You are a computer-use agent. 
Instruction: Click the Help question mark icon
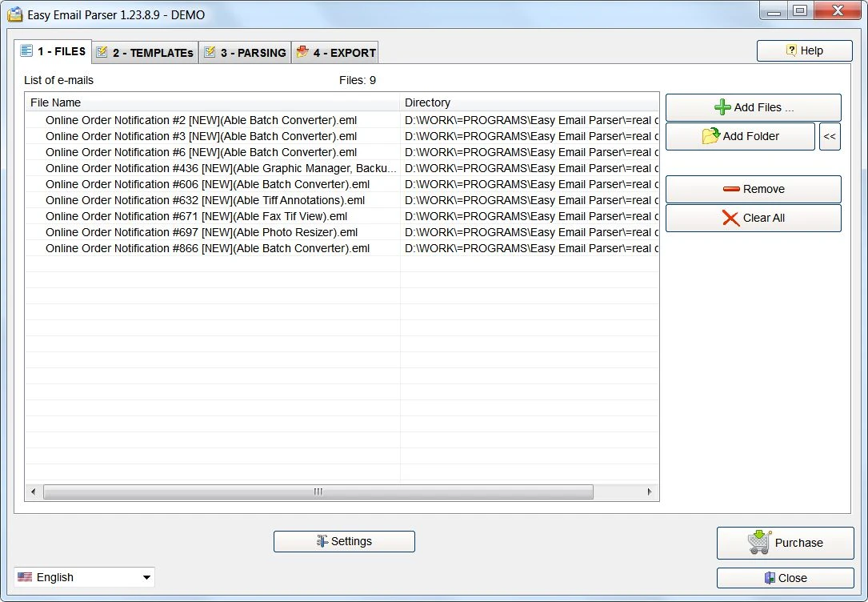(791, 50)
